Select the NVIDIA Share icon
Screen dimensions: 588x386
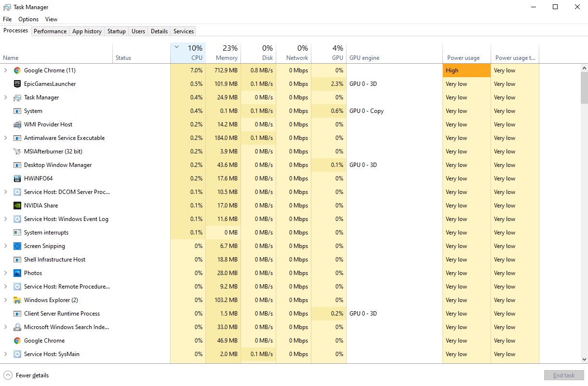click(17, 206)
